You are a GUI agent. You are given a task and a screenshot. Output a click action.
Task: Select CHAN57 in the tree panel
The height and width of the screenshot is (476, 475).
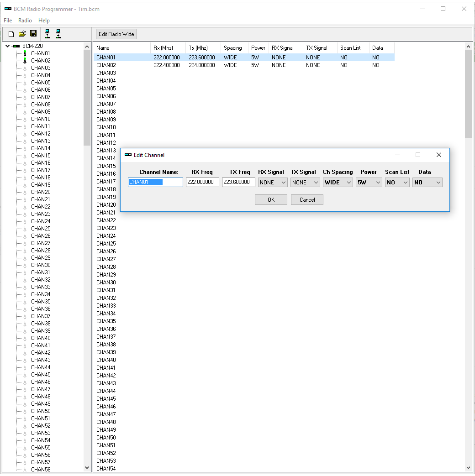tap(41, 462)
